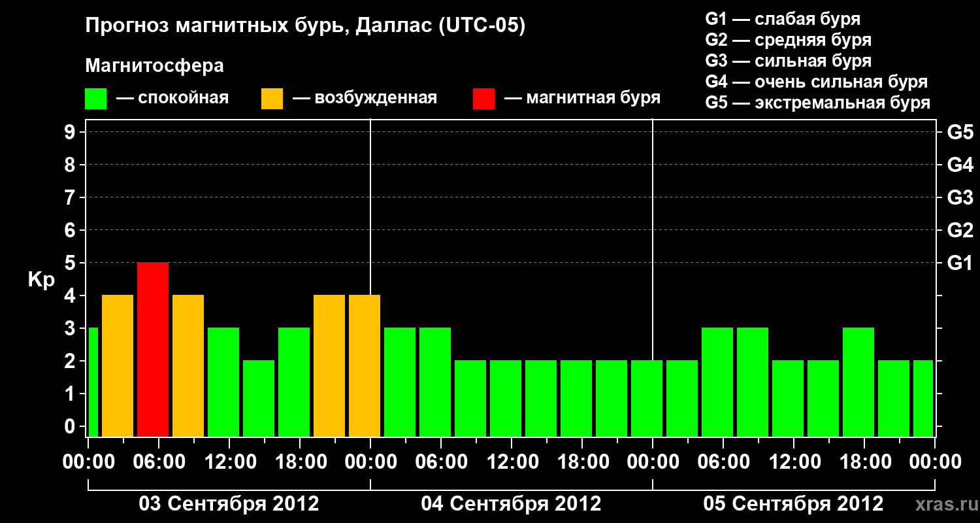Image resolution: width=980 pixels, height=523 pixels.
Task: Click the '06:00' time label above 03 Сентября
Action: coord(159,462)
